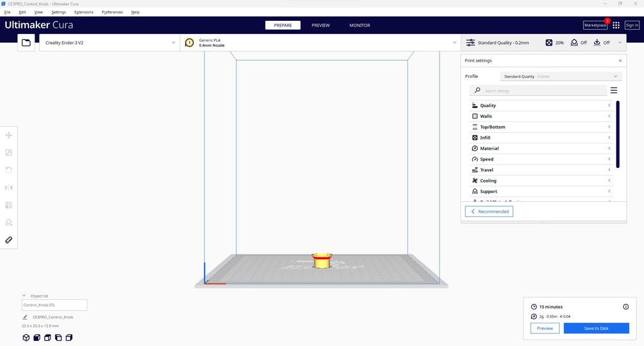Viewport: 644px width, 346px height.
Task: Click the settings list vertical scrollbar
Action: 618,135
